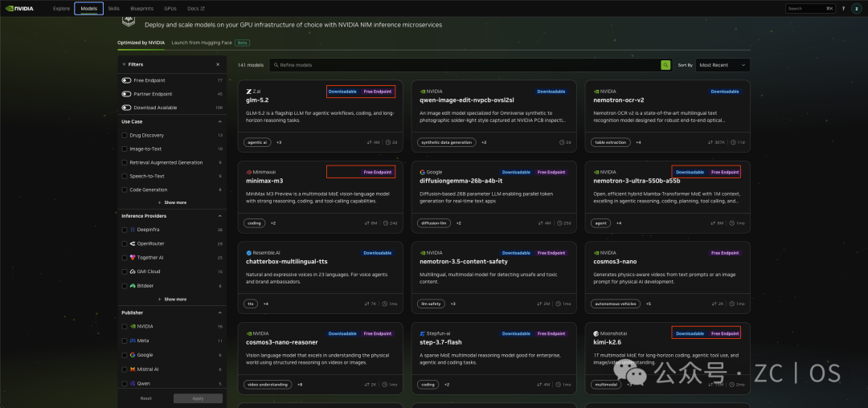Click the Mistral AI publisher icon
The image size is (868, 408).
133,369
